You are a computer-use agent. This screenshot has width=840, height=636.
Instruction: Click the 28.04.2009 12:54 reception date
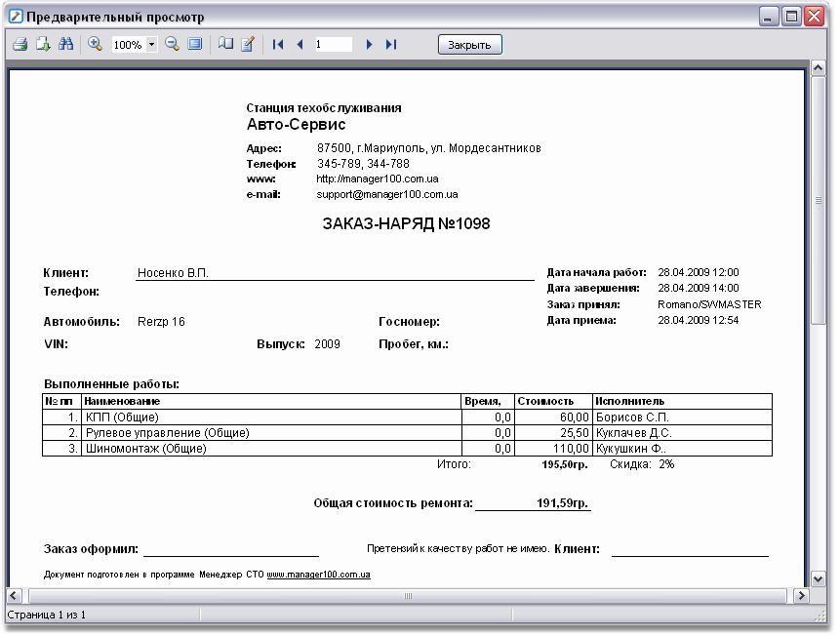point(698,320)
